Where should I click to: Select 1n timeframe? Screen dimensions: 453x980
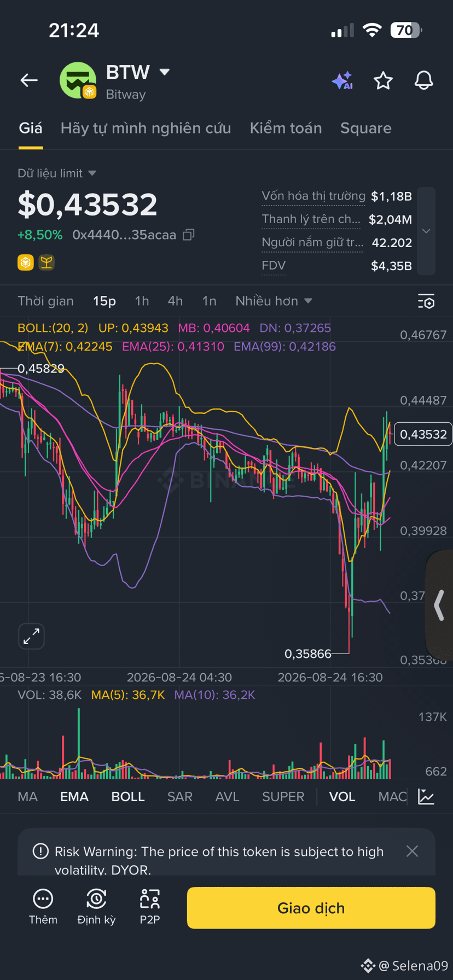(x=209, y=301)
